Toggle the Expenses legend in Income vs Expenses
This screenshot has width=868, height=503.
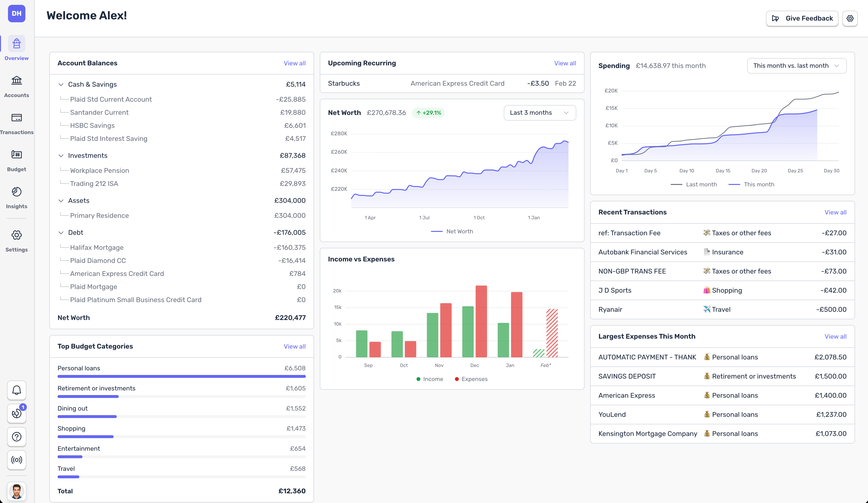[x=471, y=379]
